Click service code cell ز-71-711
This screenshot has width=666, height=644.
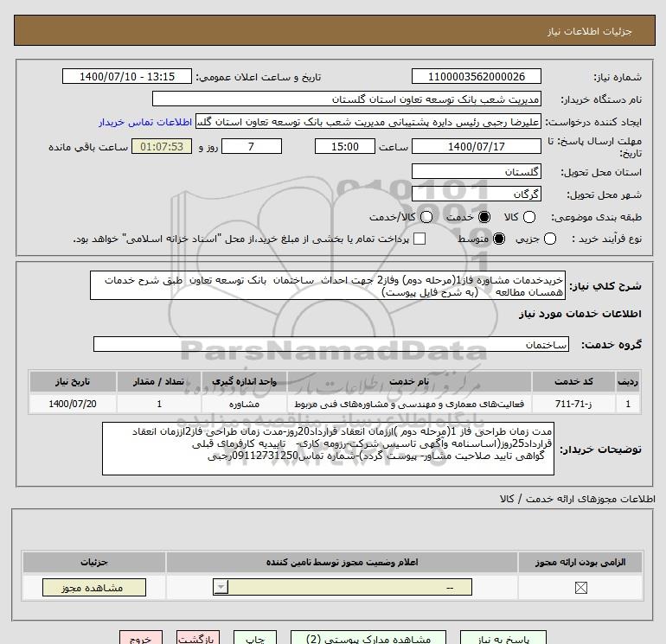tap(573, 404)
